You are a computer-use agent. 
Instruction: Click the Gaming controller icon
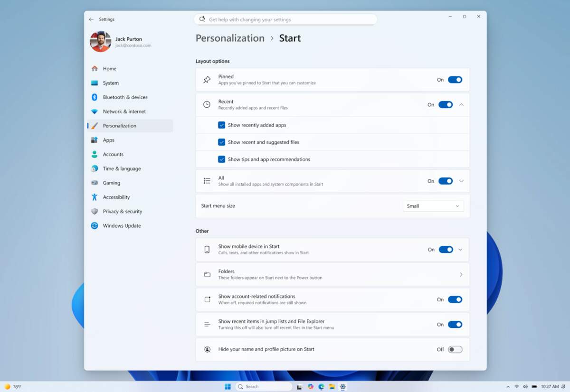[95, 183]
